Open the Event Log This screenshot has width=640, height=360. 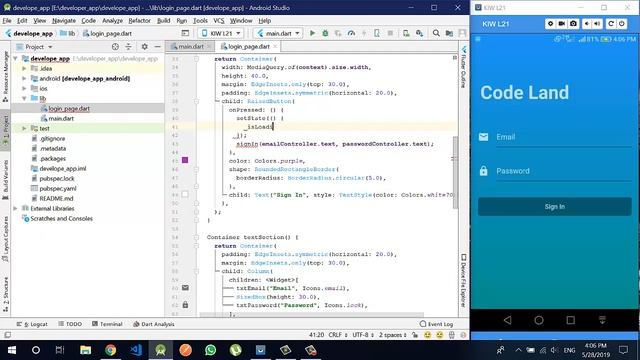pyautogui.click(x=436, y=324)
